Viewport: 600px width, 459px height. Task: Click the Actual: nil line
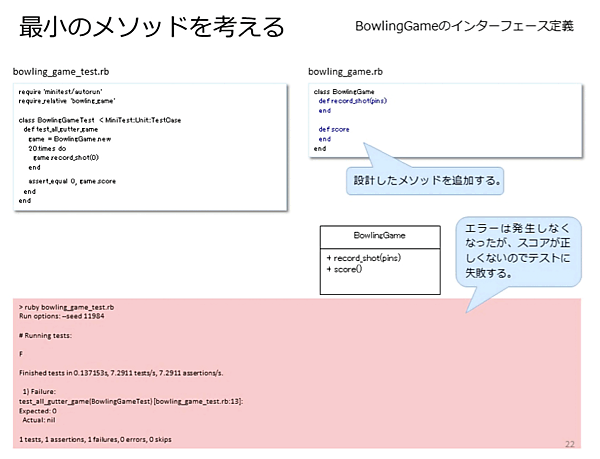[39, 420]
